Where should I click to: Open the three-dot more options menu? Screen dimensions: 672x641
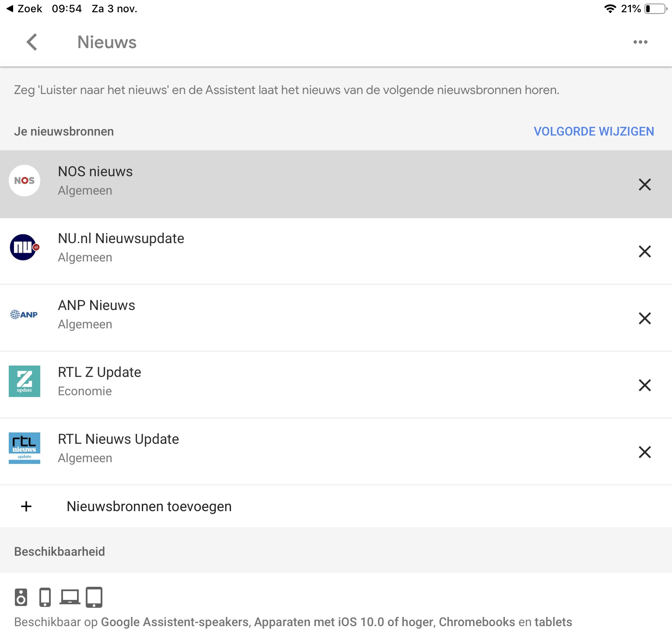640,42
